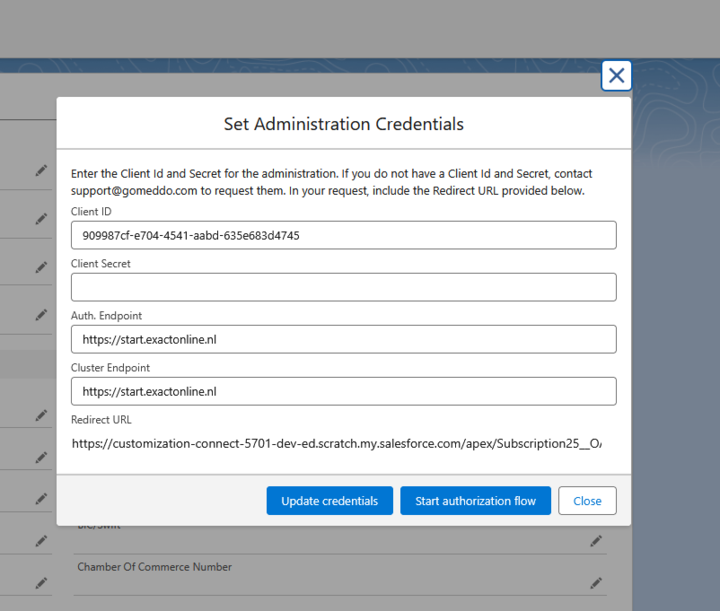Image resolution: width=720 pixels, height=611 pixels.
Task: Close the modal with the X icon
Action: coord(616,75)
